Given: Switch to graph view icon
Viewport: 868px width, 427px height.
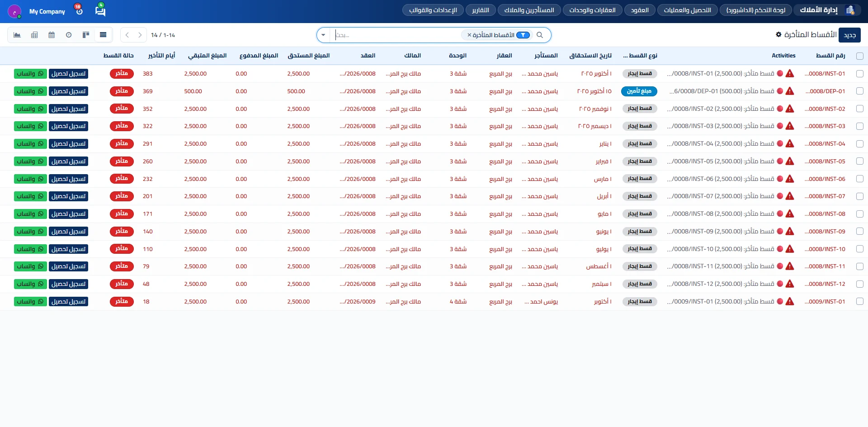Looking at the screenshot, I should 17,35.
